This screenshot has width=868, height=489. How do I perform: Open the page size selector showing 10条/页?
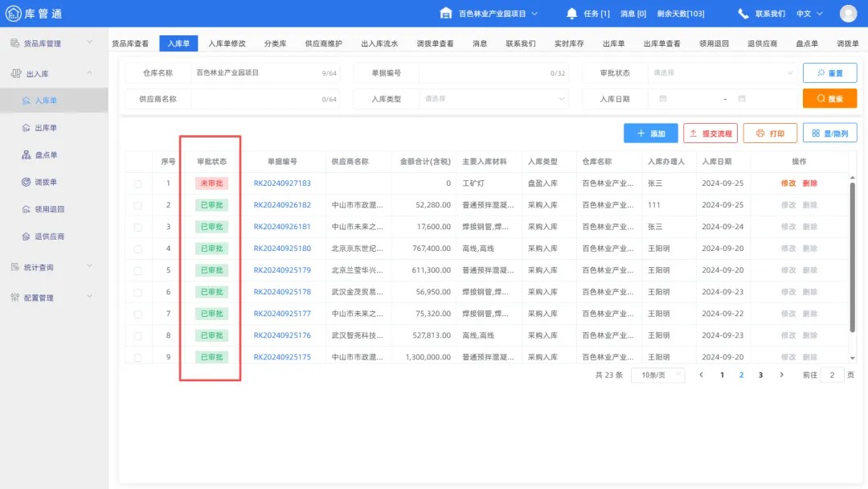point(657,375)
